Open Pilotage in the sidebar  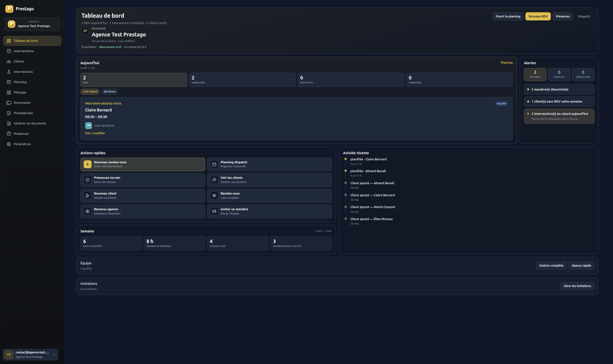click(32, 92)
